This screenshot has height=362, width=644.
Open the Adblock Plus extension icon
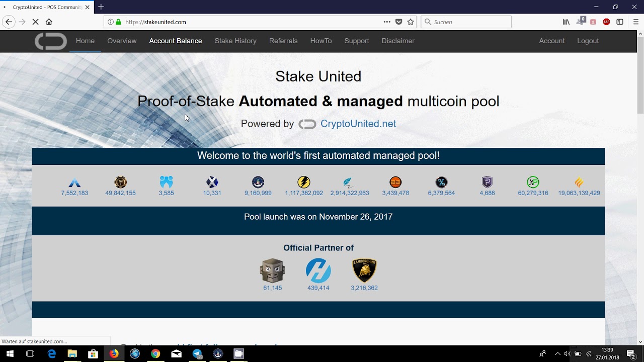click(606, 22)
